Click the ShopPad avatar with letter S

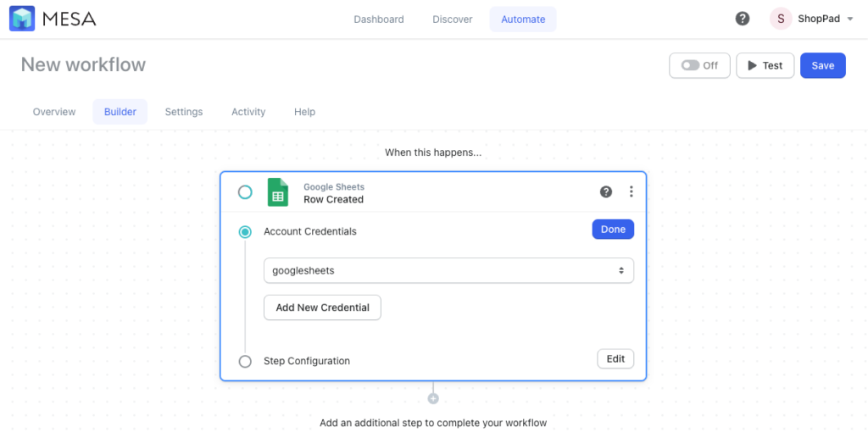click(x=781, y=19)
